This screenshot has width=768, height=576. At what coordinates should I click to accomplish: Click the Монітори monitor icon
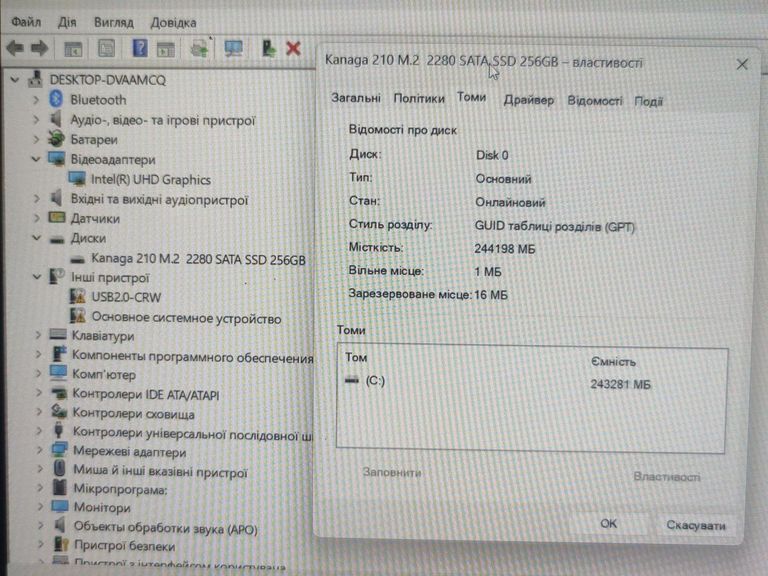[x=60, y=506]
